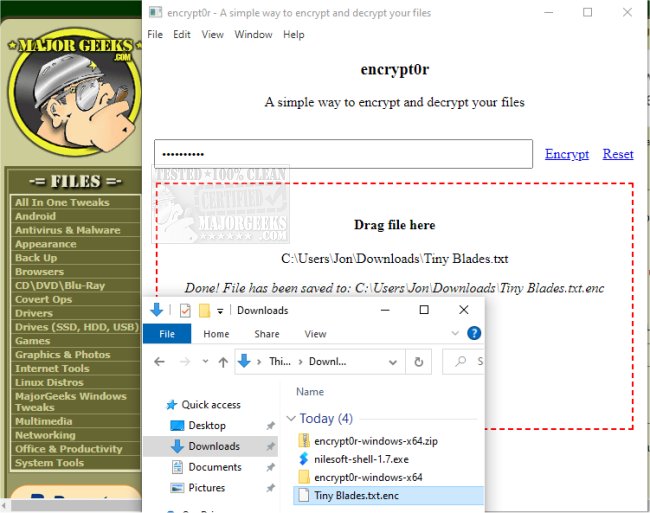Select Pictures in navigation pane

[206, 488]
